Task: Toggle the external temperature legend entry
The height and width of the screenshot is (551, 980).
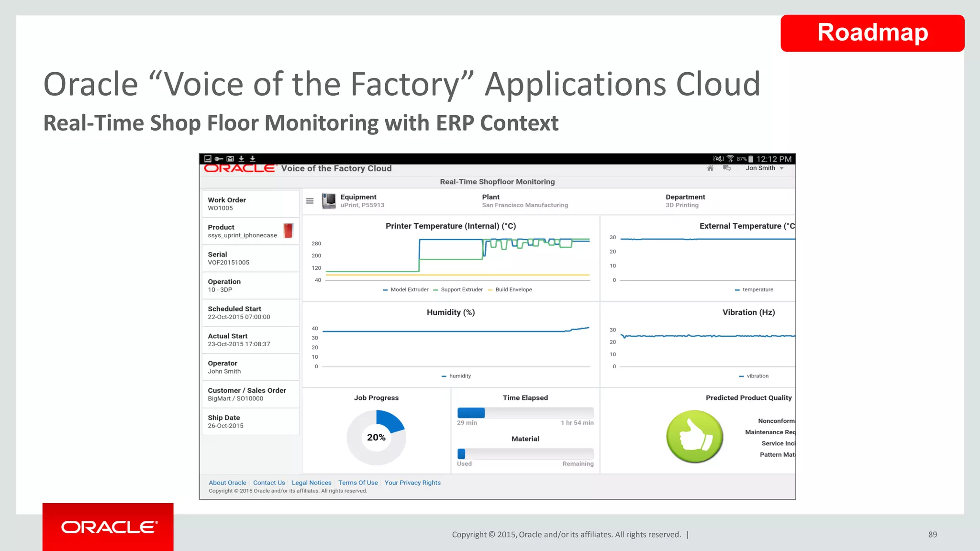Action: coord(754,290)
